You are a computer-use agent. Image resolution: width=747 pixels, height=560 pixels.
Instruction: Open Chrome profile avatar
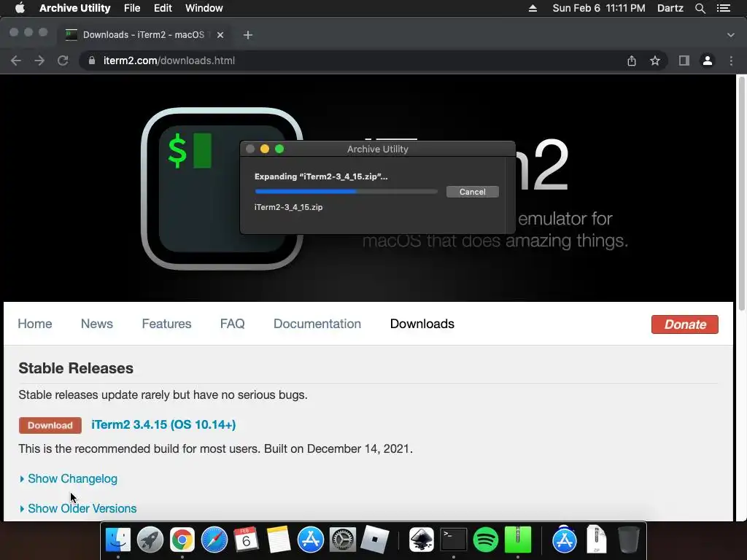pyautogui.click(x=708, y=61)
